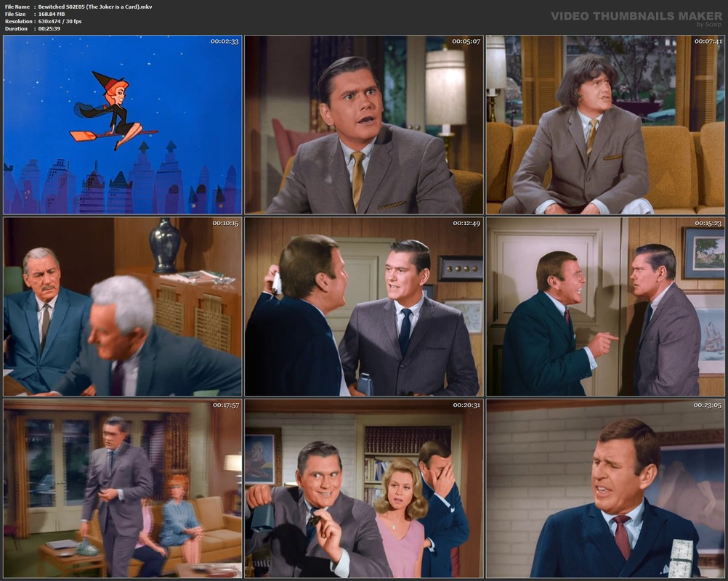Click the file name Bewitched S02E05 text
The width and height of the screenshot is (728, 581).
click(95, 7)
